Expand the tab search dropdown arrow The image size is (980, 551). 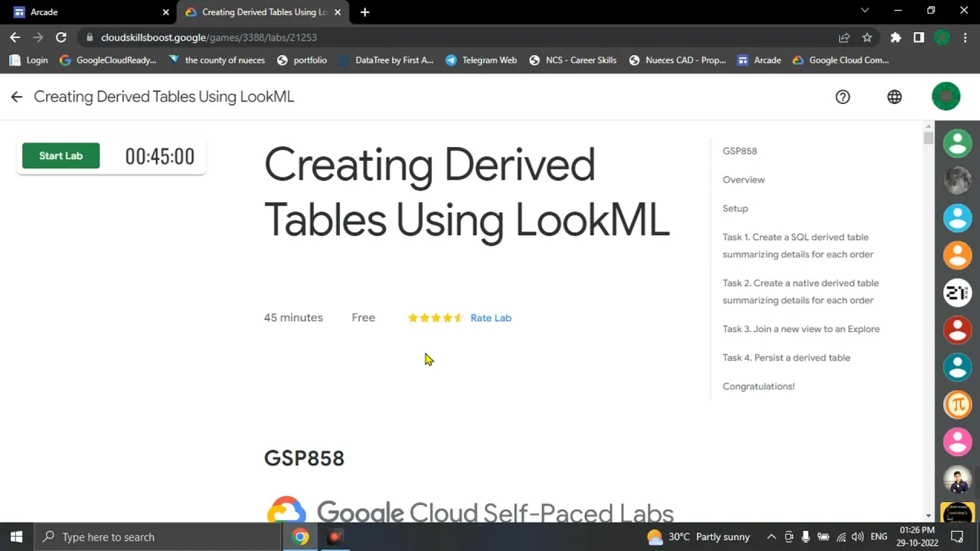[x=864, y=11]
